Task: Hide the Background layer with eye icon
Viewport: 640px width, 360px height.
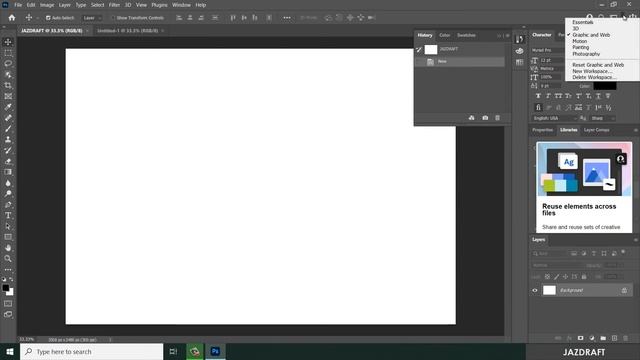Action: pyautogui.click(x=535, y=290)
